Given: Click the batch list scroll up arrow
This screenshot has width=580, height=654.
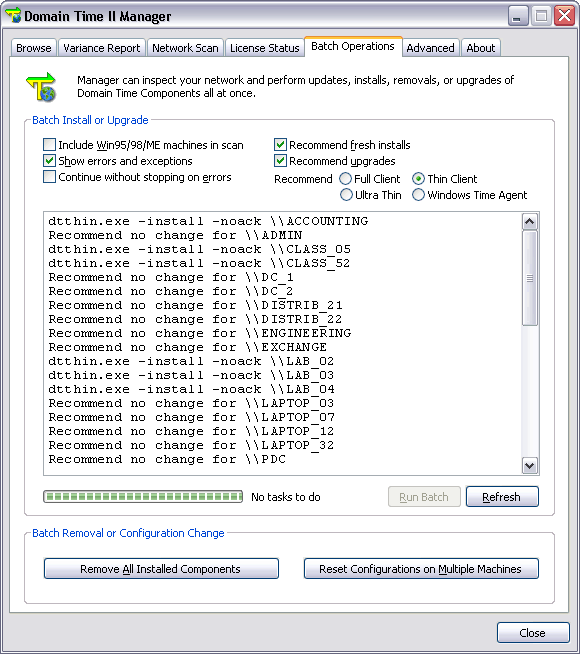Looking at the screenshot, I should tap(530, 221).
